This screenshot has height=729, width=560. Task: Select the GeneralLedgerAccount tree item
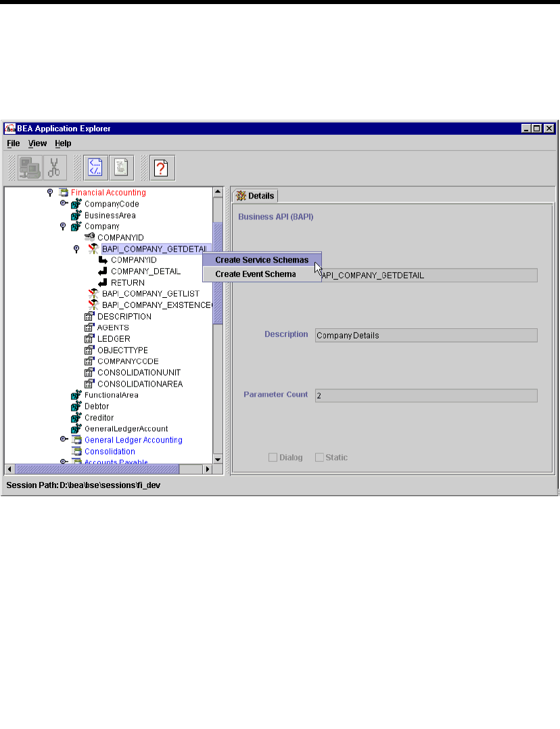pos(126,428)
